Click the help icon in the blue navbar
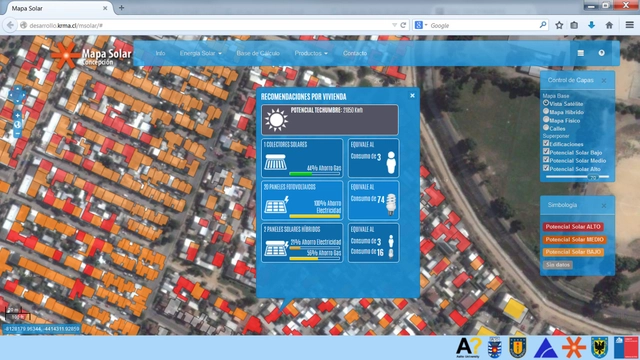Image resolution: width=640 pixels, height=360 pixels. tap(601, 53)
